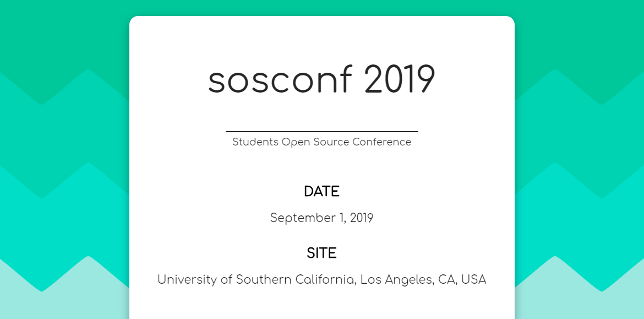The image size is (644, 319).
Task: Click the "sosconf 2019" main title
Action: pos(321,80)
